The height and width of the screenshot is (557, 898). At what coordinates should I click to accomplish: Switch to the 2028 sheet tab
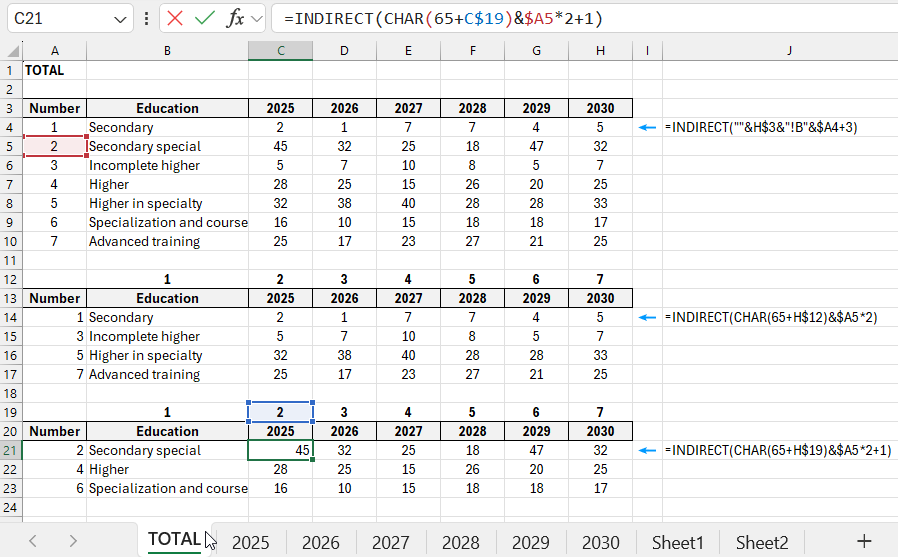460,542
